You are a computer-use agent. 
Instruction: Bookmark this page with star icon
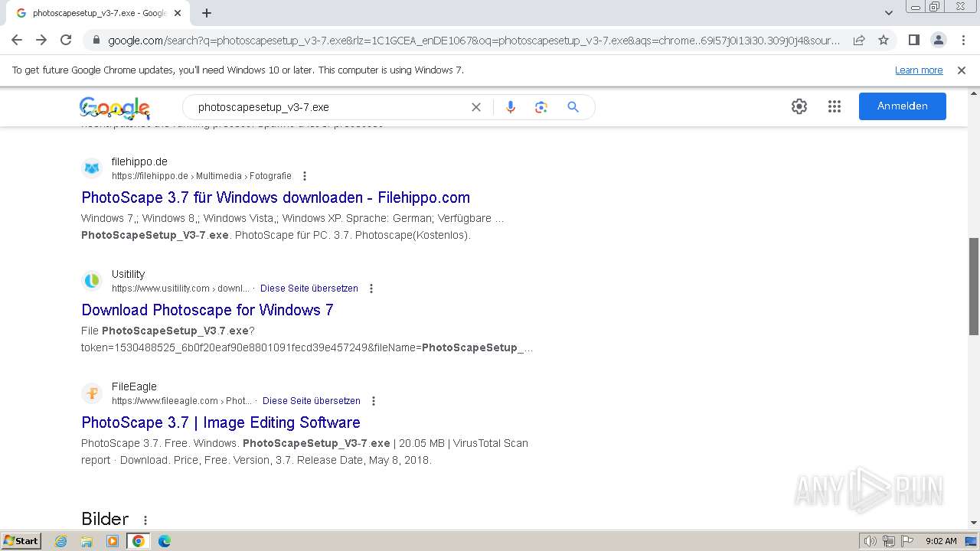(x=884, y=40)
